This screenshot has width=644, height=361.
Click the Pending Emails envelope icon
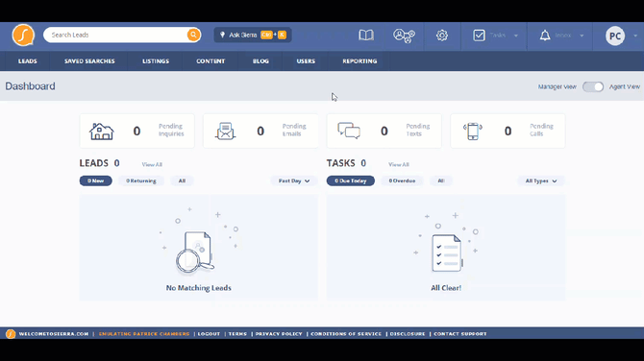[x=225, y=132]
